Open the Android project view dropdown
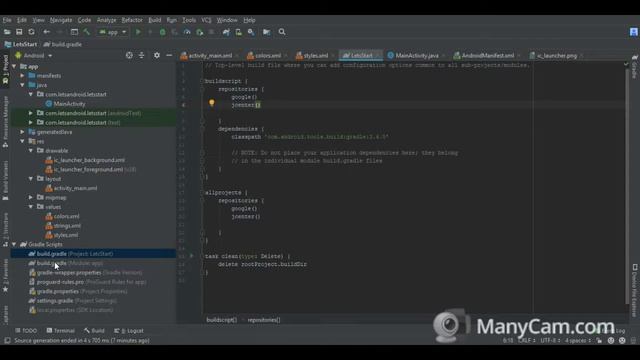The image size is (640, 360). (34, 56)
